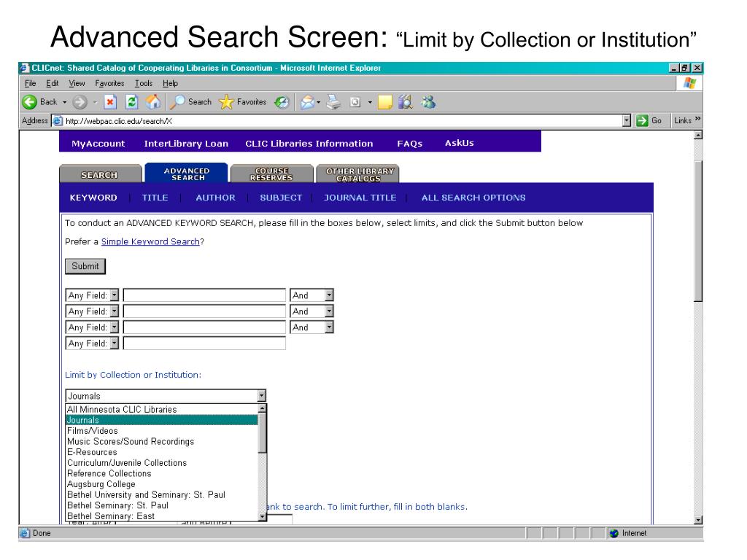Open Mail button dropdown arrow
Image resolution: width=747 pixels, height=560 pixels.
click(x=318, y=102)
